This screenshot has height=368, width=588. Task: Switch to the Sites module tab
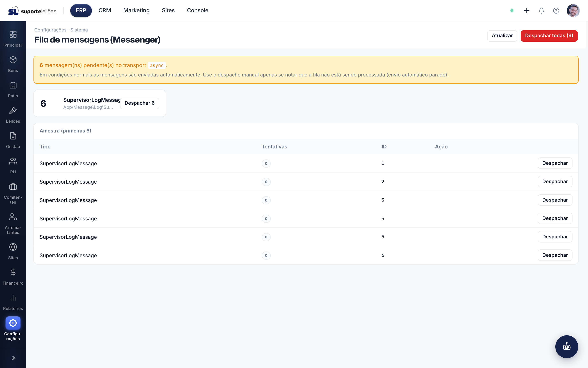tap(168, 10)
